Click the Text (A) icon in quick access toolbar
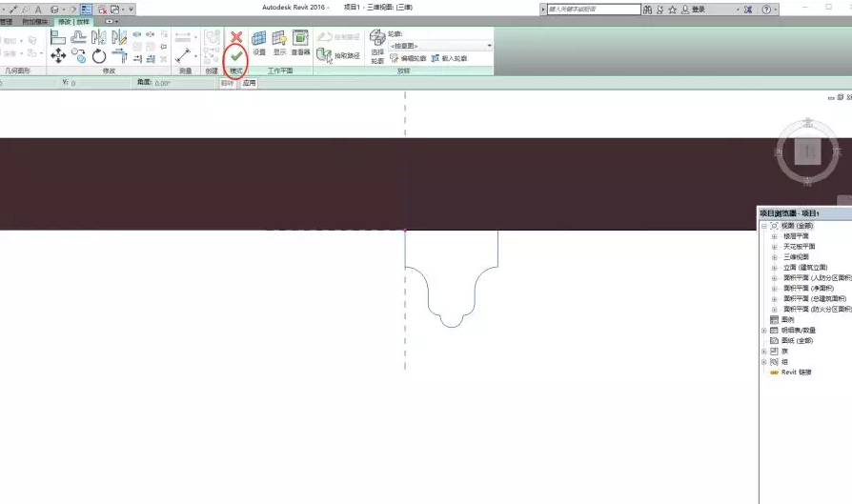852x504 pixels. (x=38, y=10)
